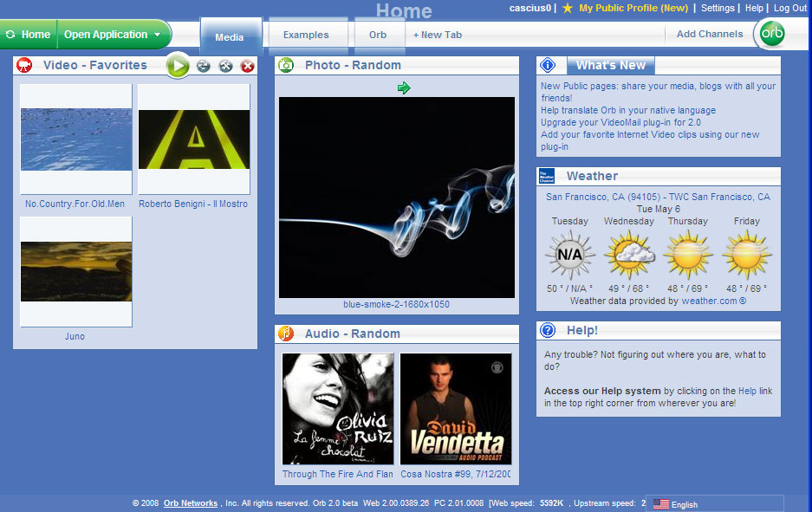Screen dimensions: 812x512
Task: Click the Orb logo button
Action: tap(772, 34)
